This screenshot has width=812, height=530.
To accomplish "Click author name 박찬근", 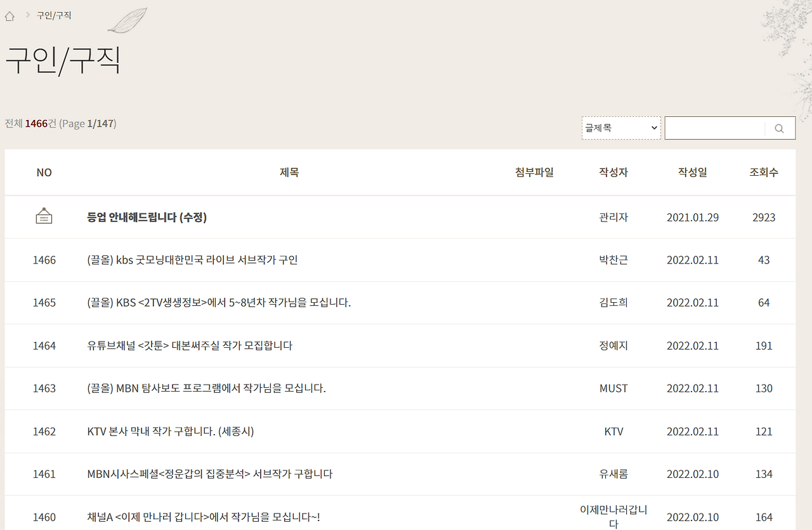I will pyautogui.click(x=613, y=260).
